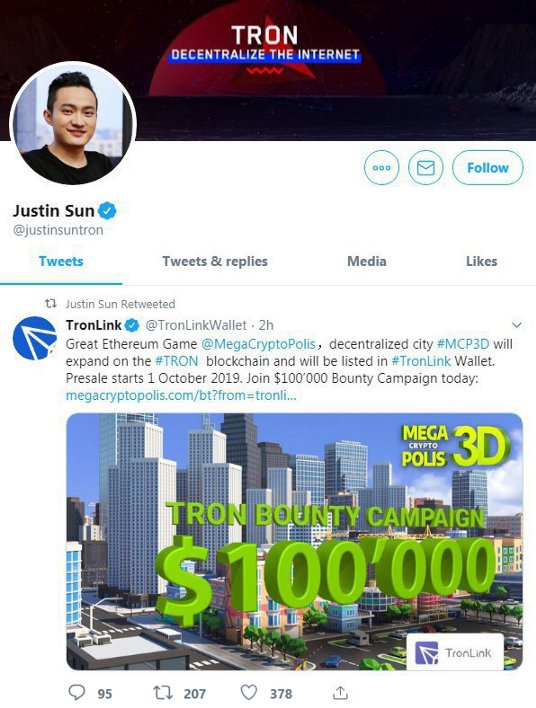Click the reply speech bubble icon
The height and width of the screenshot is (708, 536).
77,692
